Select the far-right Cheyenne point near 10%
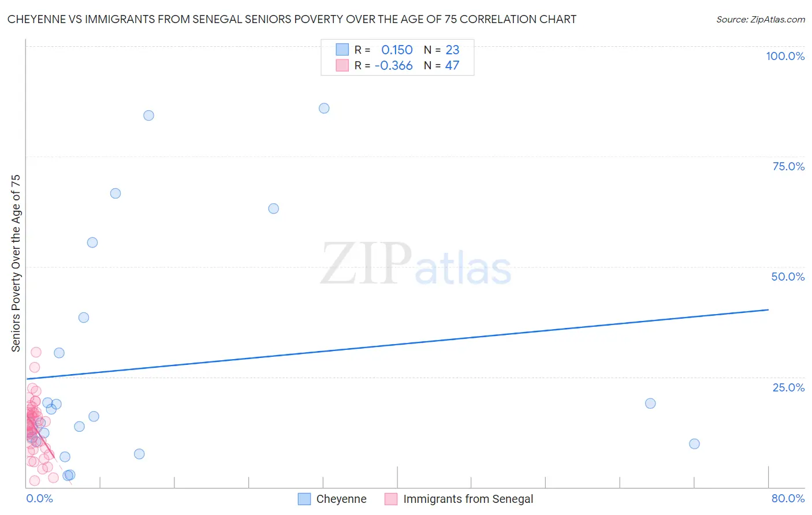Viewport: 812px width, 515px height. 694,444
